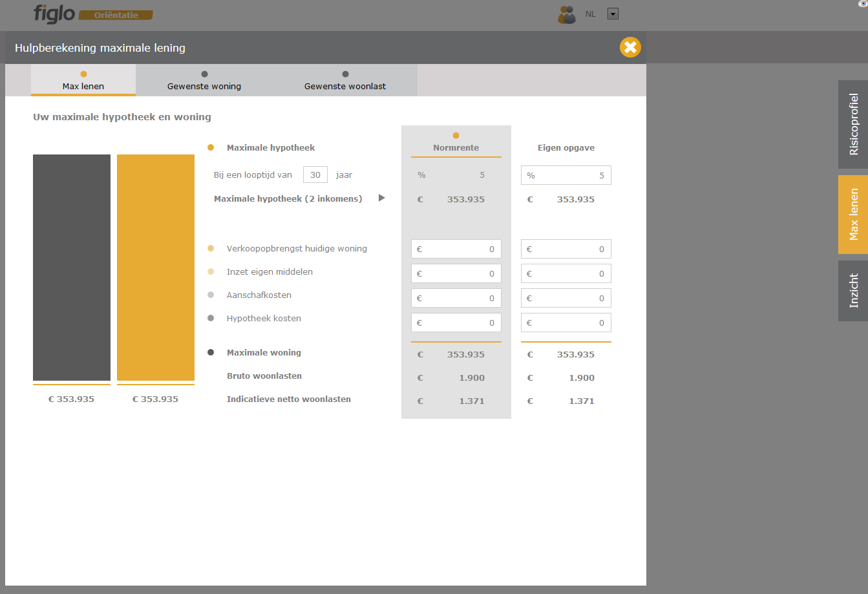Edit Eigen opgave Inzet eigen middelen field

566,273
